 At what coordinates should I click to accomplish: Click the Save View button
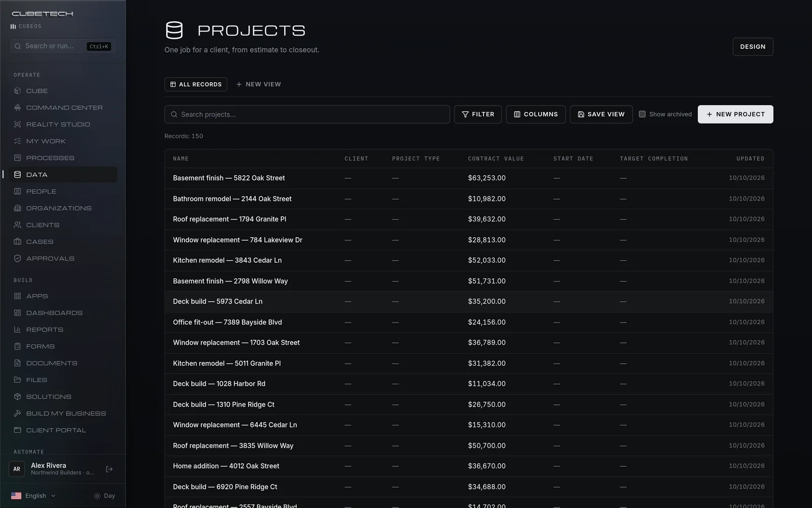tap(601, 114)
